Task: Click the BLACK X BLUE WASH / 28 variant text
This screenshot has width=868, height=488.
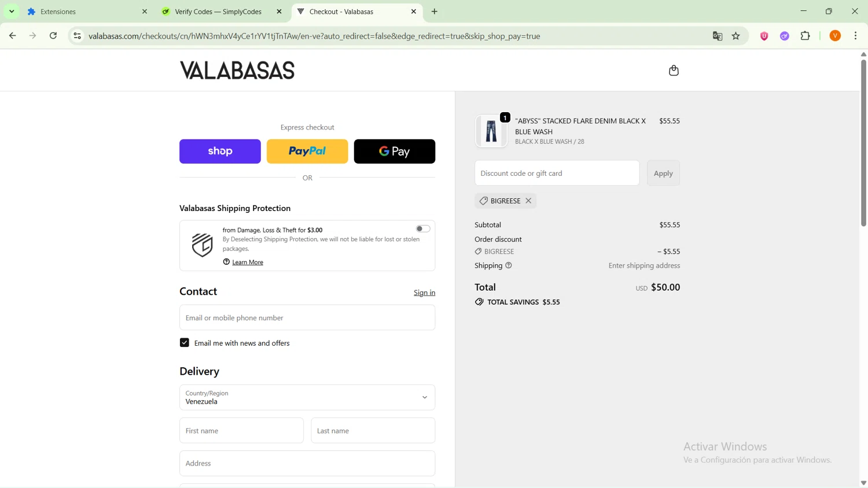Action: point(550,142)
